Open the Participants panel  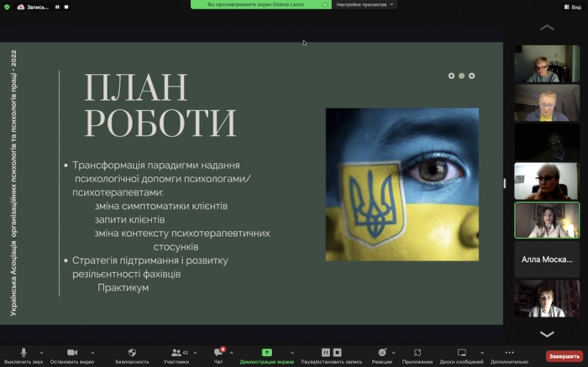coord(176,353)
